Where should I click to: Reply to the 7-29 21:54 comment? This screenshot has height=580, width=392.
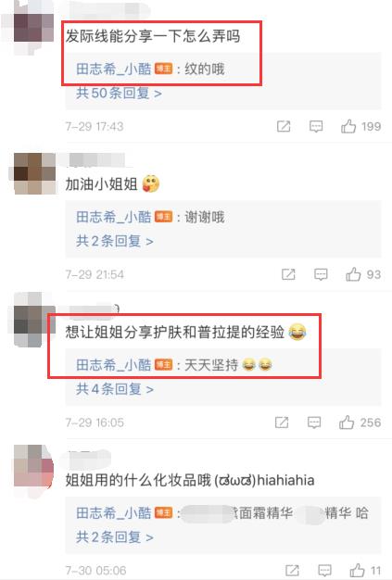coord(321,274)
